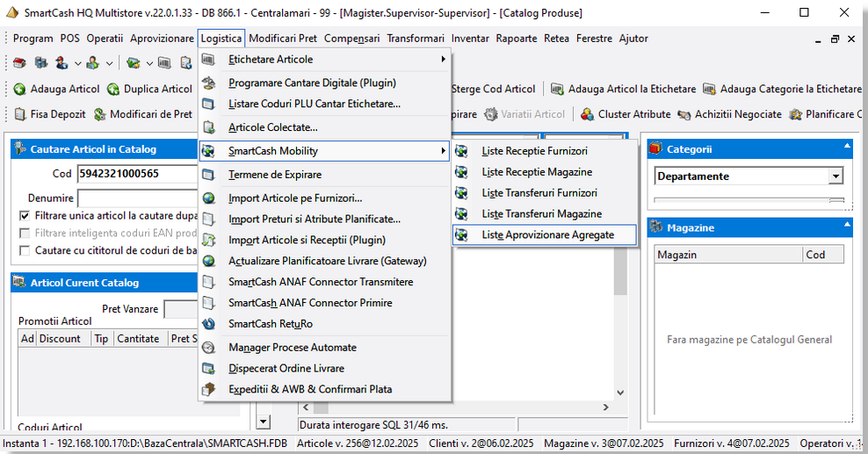Click the Fisa Depozit clipboard icon

click(x=20, y=114)
